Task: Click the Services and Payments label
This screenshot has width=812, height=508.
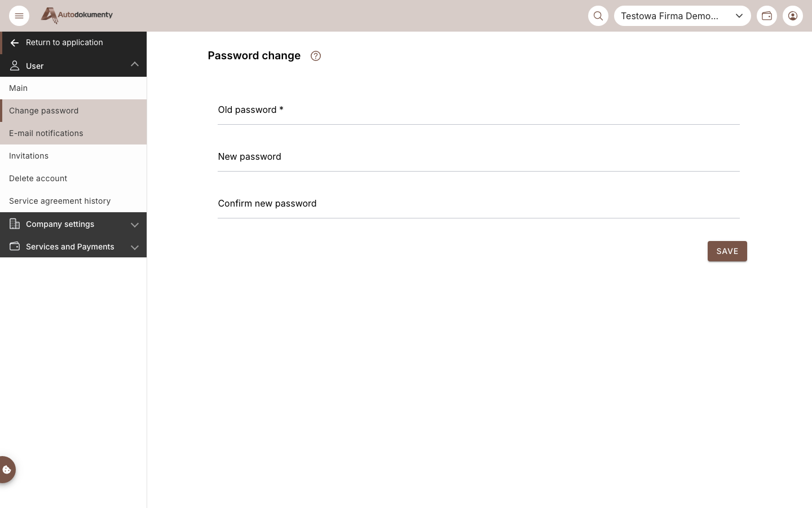Action: (x=70, y=247)
